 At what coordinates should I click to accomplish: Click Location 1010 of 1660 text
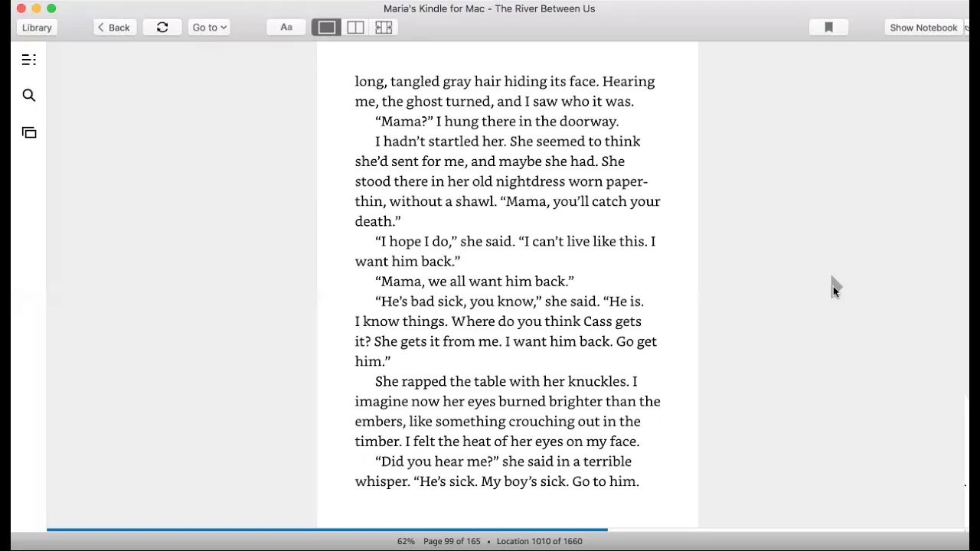coord(539,541)
